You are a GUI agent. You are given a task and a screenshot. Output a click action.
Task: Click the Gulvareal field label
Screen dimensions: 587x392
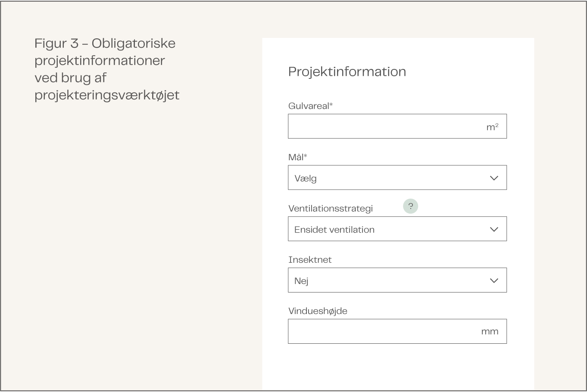(309, 106)
